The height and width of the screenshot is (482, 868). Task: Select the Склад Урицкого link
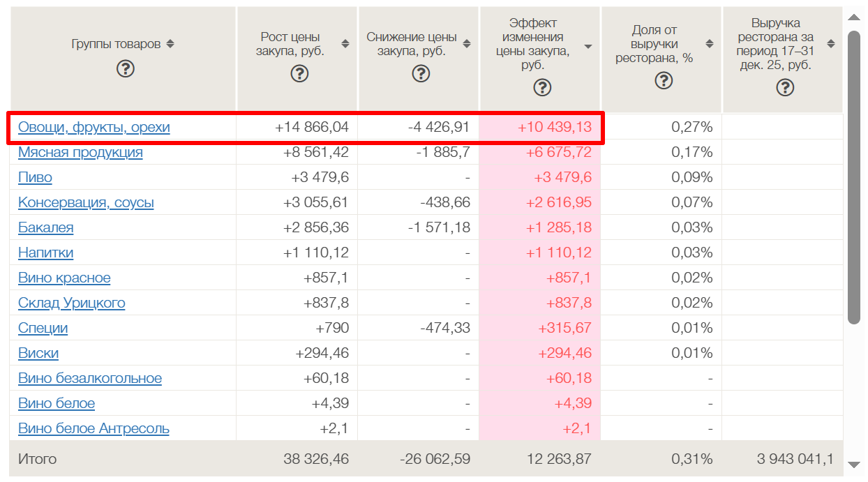click(71, 303)
